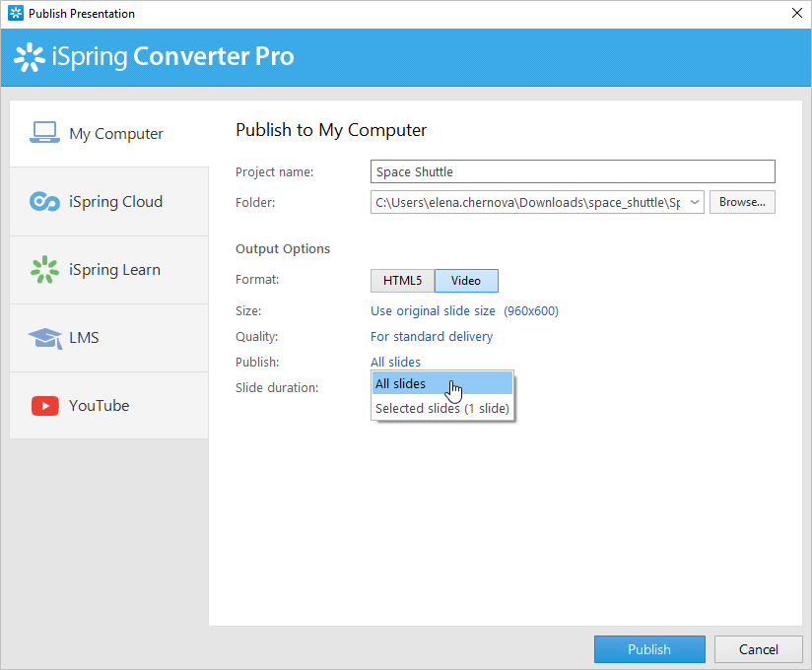Viewport: 812px width, 670px height.
Task: Switch to the YouTube tab
Action: click(108, 405)
